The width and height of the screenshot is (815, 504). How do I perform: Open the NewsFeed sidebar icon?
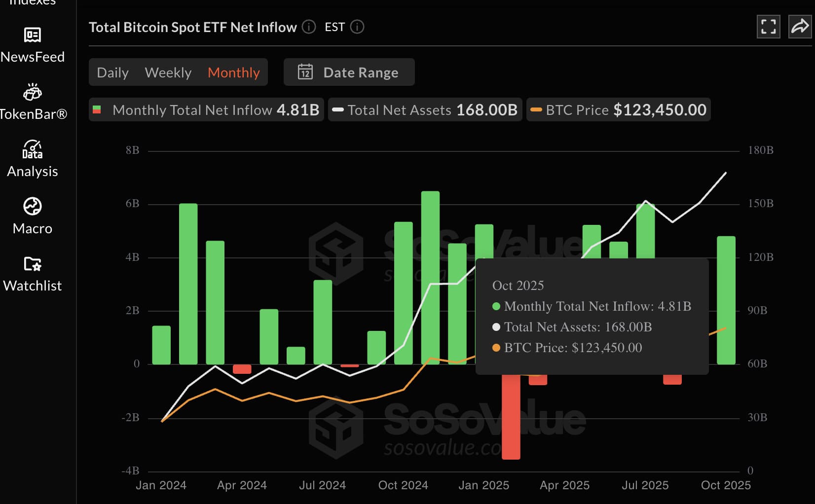point(33,35)
